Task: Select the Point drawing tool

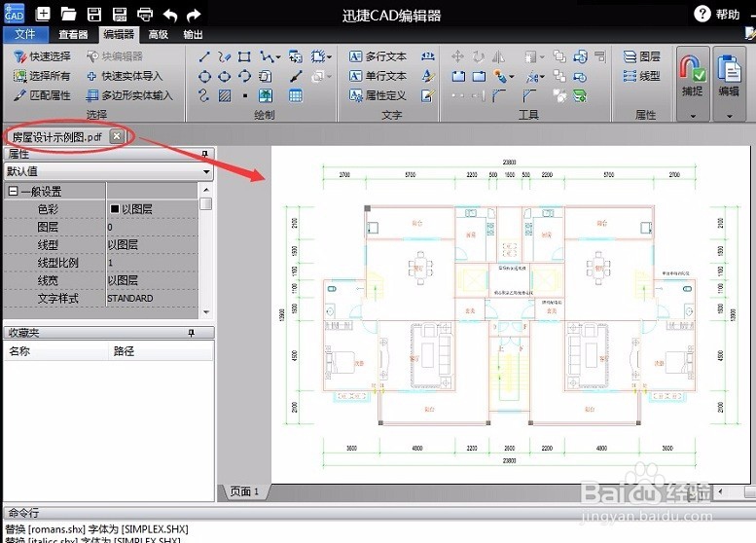Action: click(x=245, y=96)
